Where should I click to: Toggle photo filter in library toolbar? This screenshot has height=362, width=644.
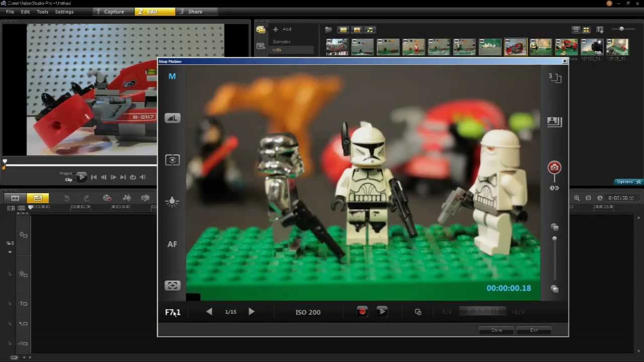click(357, 30)
